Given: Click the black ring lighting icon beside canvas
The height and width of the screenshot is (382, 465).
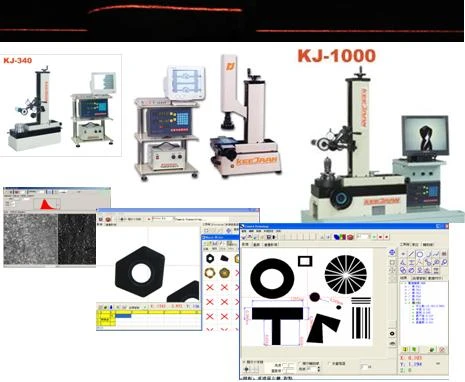Looking at the screenshot, I should pos(392,334).
